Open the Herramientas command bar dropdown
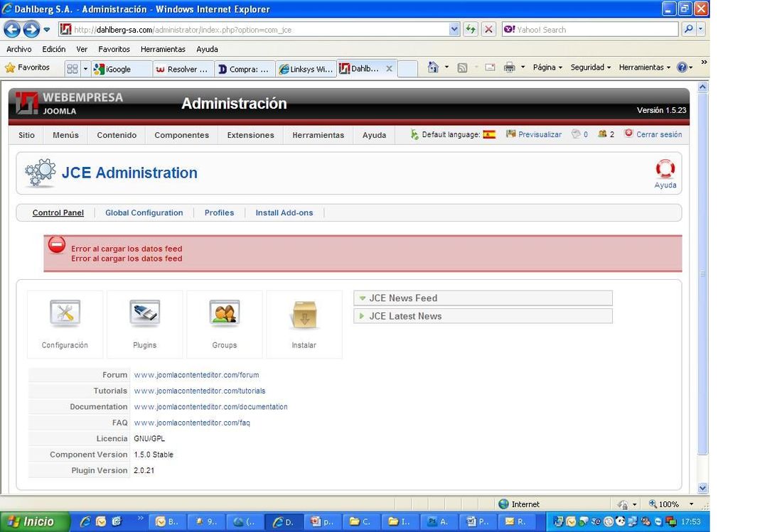 pyautogui.click(x=644, y=67)
